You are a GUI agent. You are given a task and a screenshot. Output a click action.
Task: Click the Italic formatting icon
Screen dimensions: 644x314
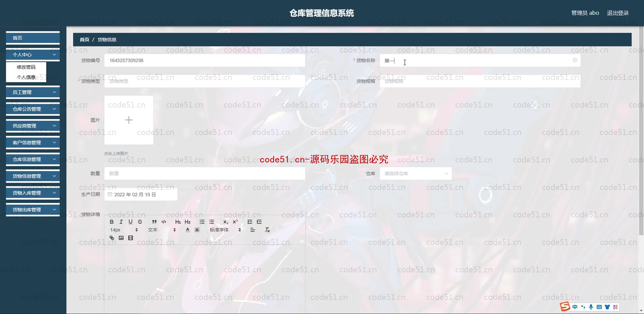[x=120, y=222]
